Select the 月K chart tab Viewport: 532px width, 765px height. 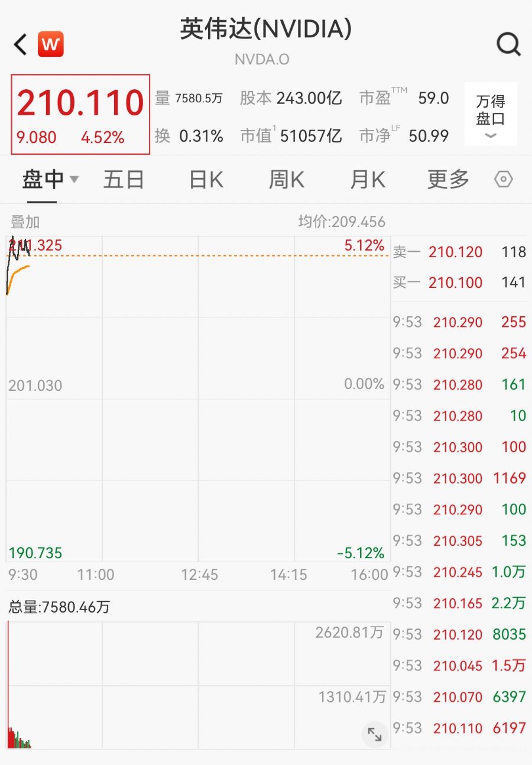pos(367,179)
